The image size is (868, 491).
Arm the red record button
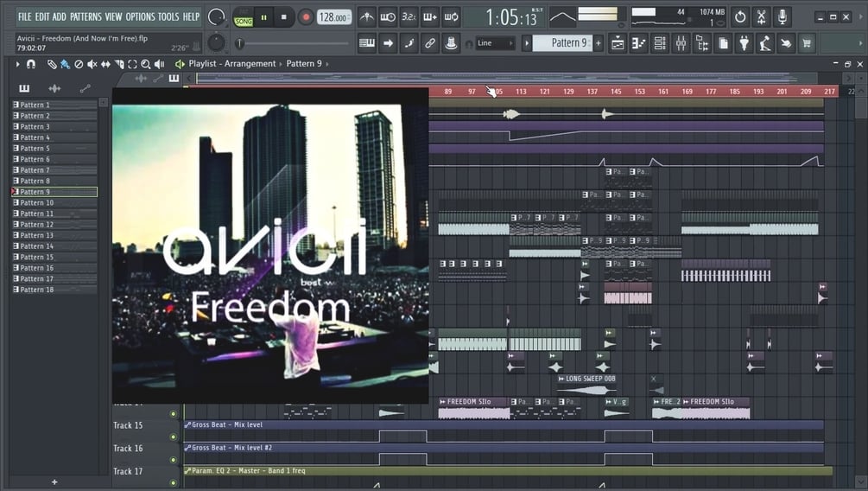click(305, 18)
